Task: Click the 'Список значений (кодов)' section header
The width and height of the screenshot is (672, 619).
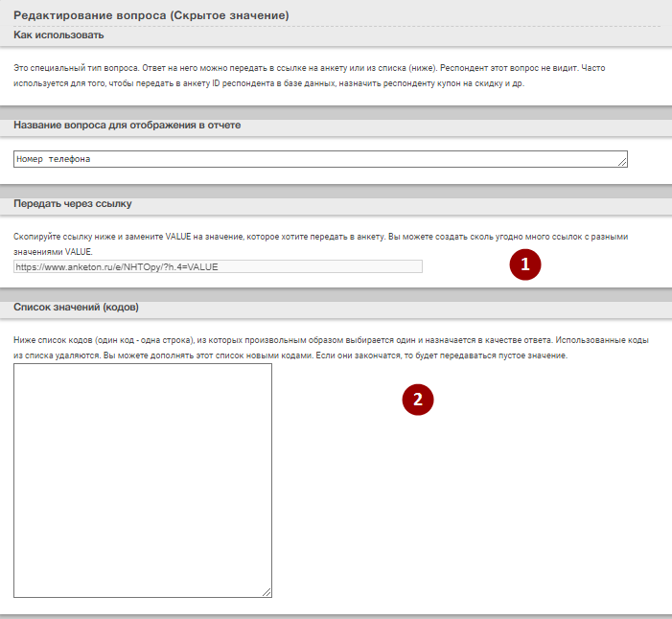Action: (76, 308)
